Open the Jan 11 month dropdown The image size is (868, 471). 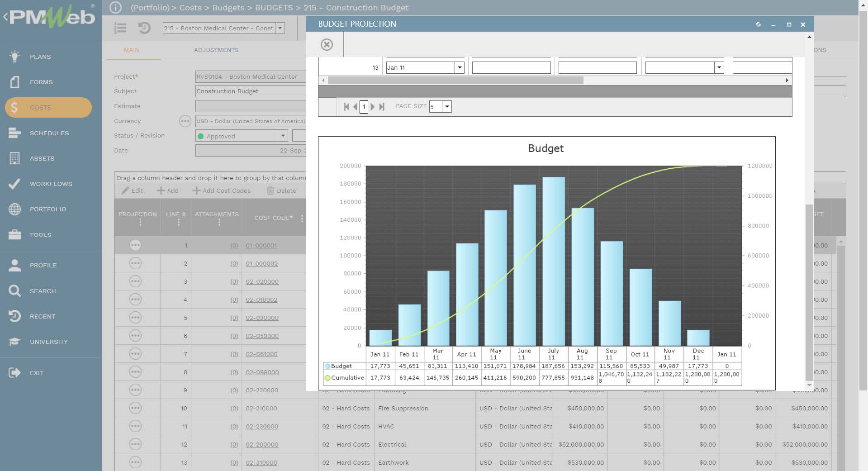(x=460, y=67)
